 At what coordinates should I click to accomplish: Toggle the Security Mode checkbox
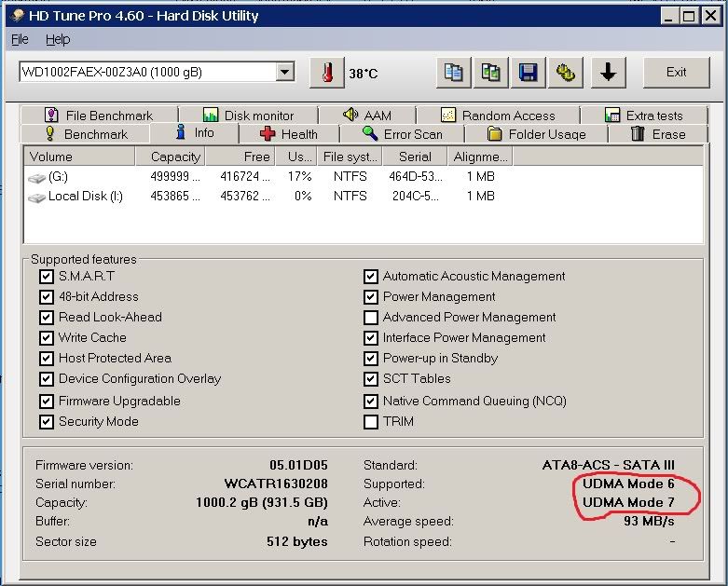(x=47, y=422)
